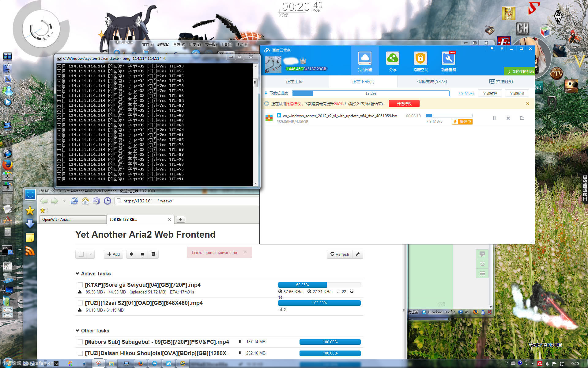Click Maxthon undo closed page arrow

coord(96,201)
